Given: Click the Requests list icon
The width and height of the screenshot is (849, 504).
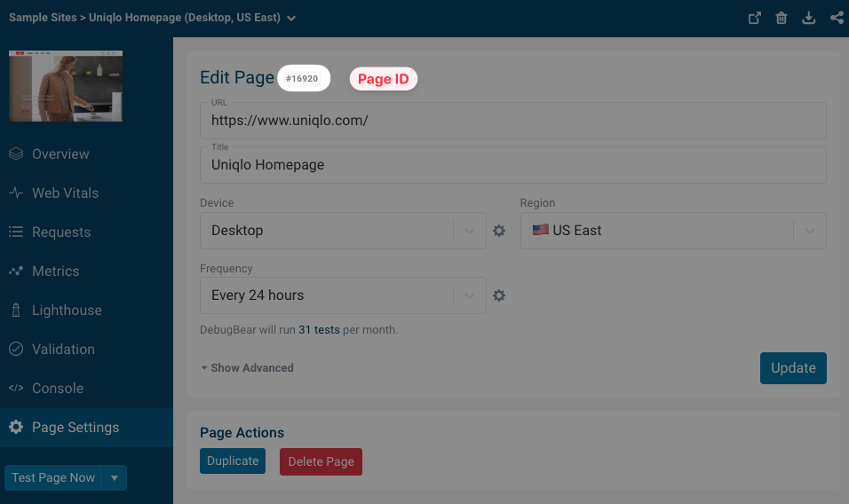Looking at the screenshot, I should (16, 232).
